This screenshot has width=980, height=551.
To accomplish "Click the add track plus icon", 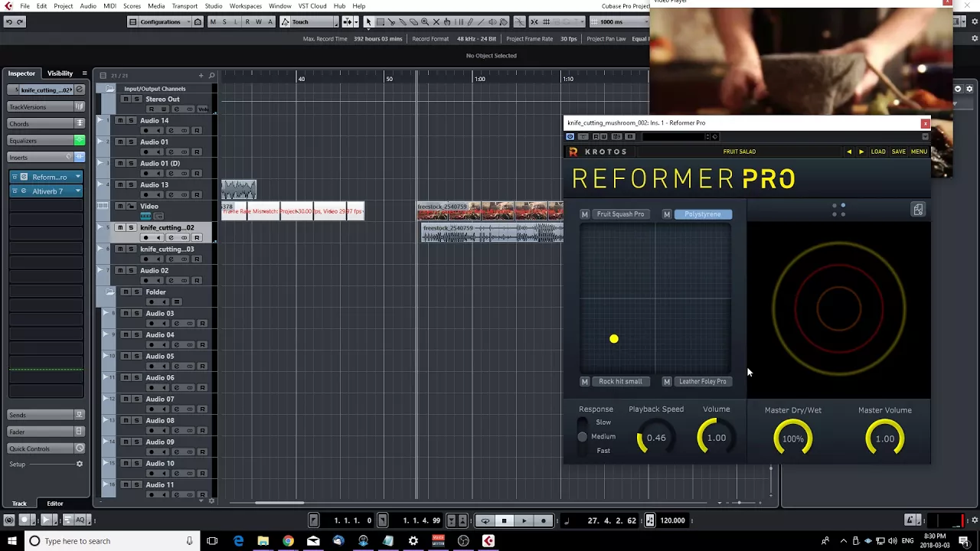I will point(201,75).
